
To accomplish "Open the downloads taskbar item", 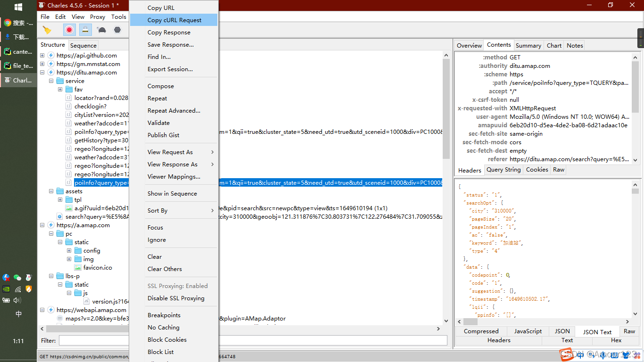I will [x=18, y=37].
